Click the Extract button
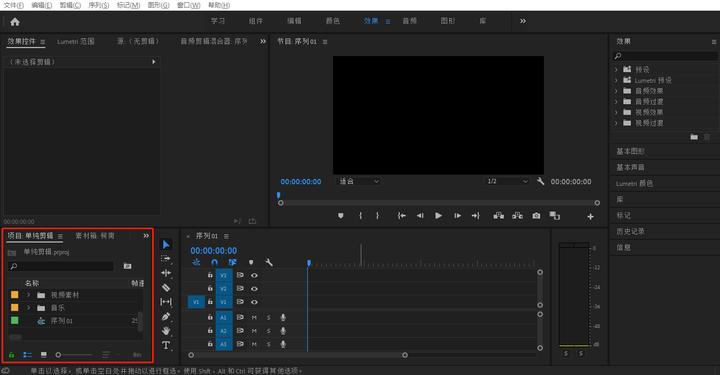The height and width of the screenshot is (375, 720). coord(518,216)
